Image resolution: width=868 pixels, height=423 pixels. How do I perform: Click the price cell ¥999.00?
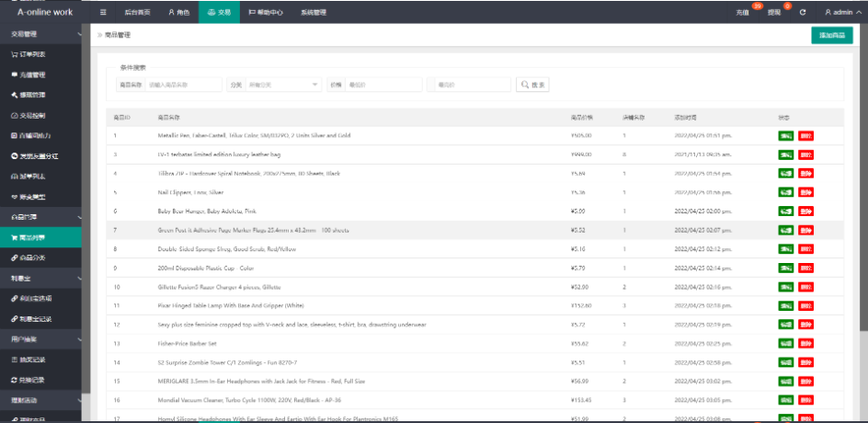click(581, 154)
